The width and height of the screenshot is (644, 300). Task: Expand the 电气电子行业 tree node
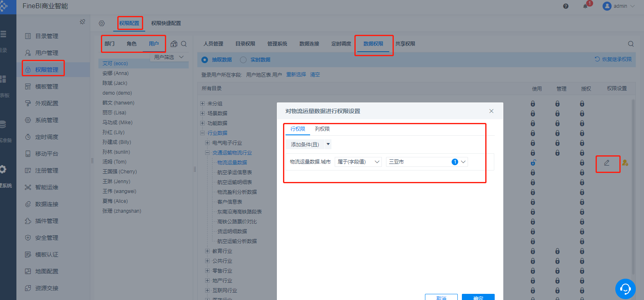(x=207, y=143)
